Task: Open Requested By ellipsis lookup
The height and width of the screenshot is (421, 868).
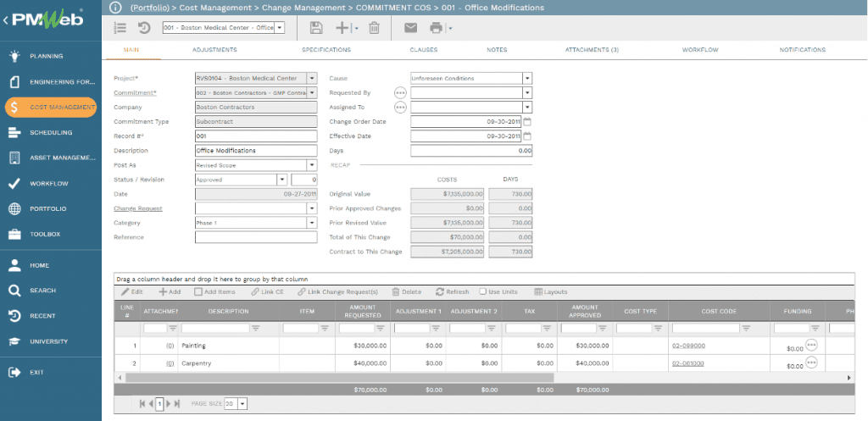Action: point(400,93)
